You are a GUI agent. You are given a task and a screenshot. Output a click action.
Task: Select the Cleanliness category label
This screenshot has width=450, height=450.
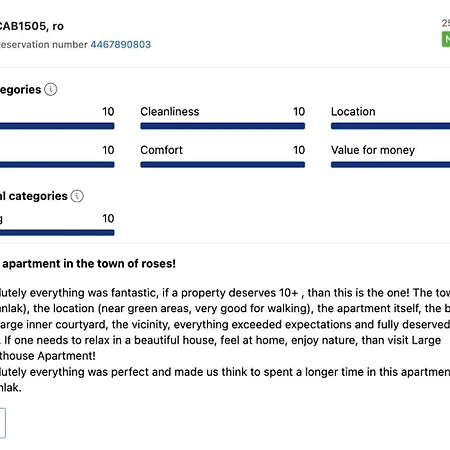(x=170, y=111)
